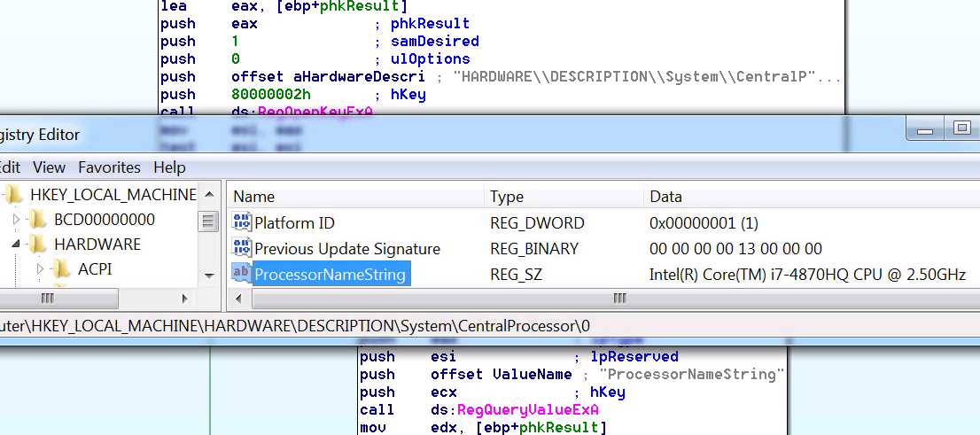Select the BCD00000000 key
The height and width of the screenshot is (435, 980).
pyautogui.click(x=105, y=220)
